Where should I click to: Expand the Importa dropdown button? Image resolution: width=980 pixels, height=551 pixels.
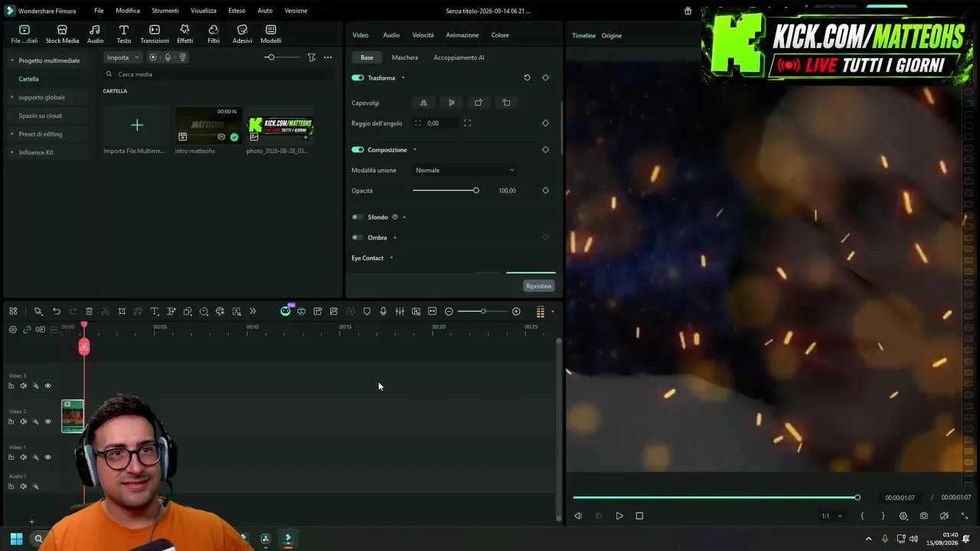pyautogui.click(x=122, y=57)
